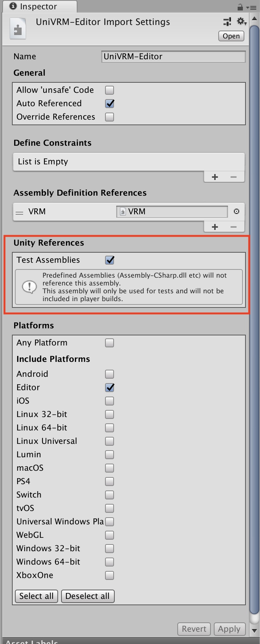Uncheck Auto Referenced option
Screen dimensions: 260x644
tap(110, 104)
